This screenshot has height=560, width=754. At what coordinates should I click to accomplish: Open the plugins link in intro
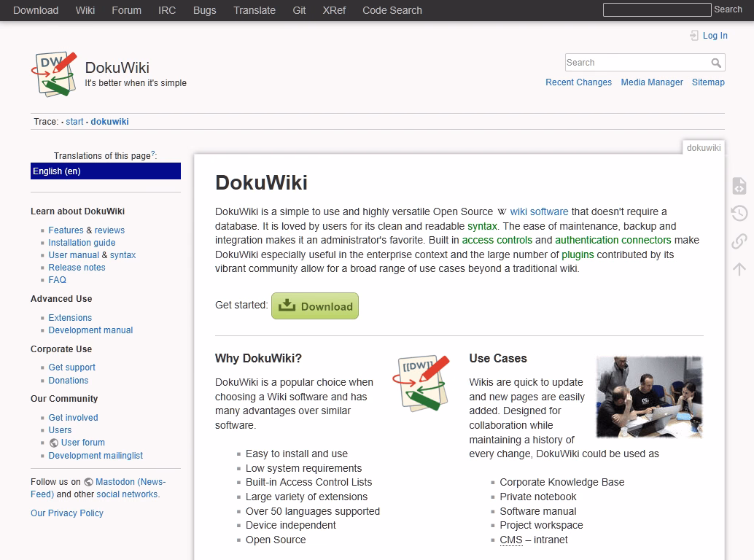click(x=578, y=254)
